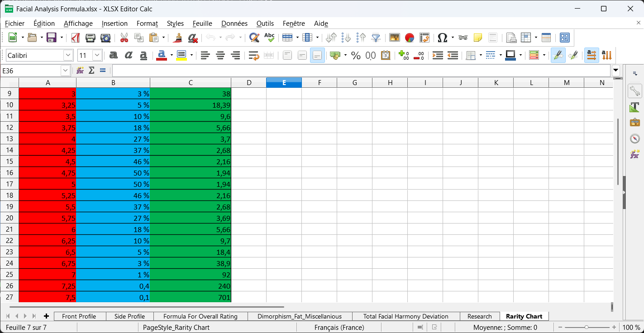Image resolution: width=644 pixels, height=333 pixels.
Task: Click Delete Decimal Place icon
Action: [419, 55]
